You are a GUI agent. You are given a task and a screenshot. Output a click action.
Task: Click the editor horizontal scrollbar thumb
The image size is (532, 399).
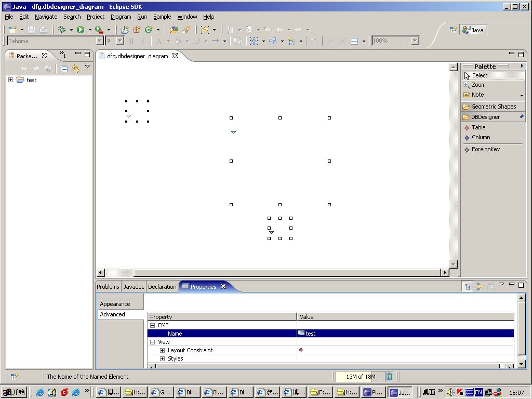click(x=287, y=272)
